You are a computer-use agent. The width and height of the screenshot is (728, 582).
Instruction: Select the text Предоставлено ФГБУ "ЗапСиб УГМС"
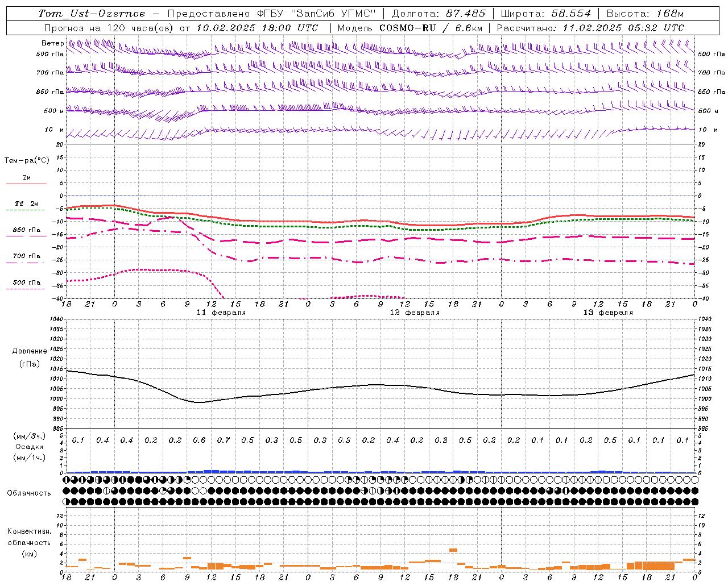272,14
